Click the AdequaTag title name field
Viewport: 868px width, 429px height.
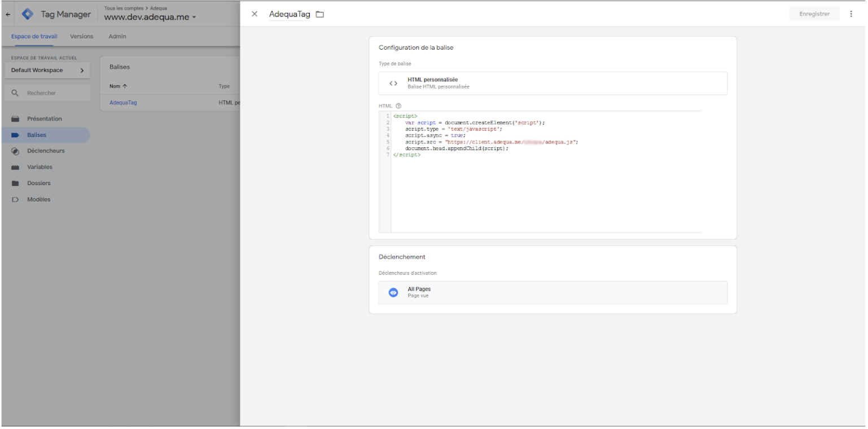[290, 14]
